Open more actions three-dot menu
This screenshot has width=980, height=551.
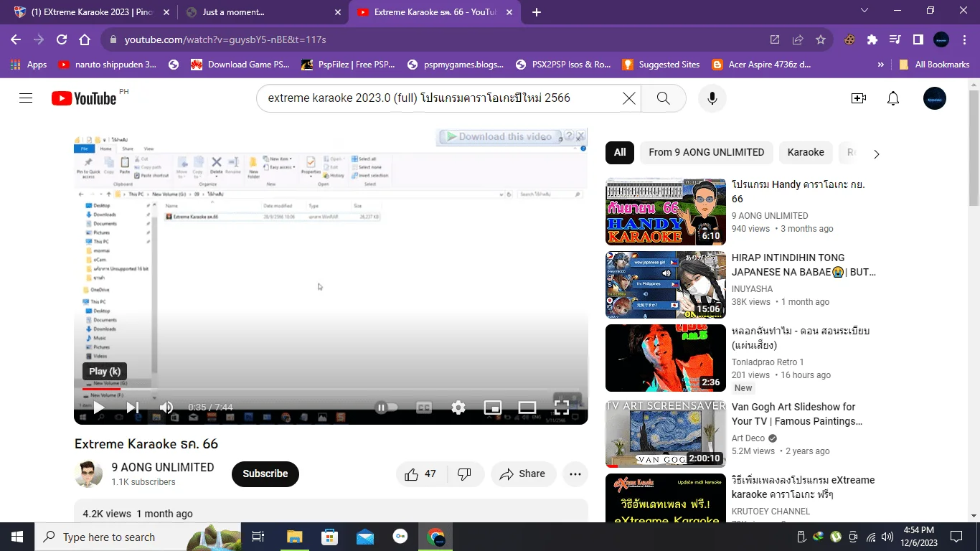pyautogui.click(x=575, y=474)
